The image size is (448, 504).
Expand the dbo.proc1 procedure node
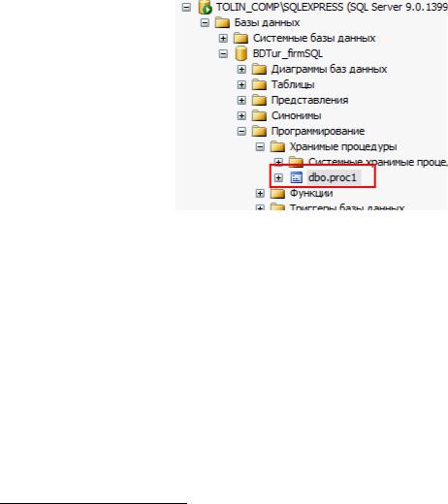pos(278,177)
